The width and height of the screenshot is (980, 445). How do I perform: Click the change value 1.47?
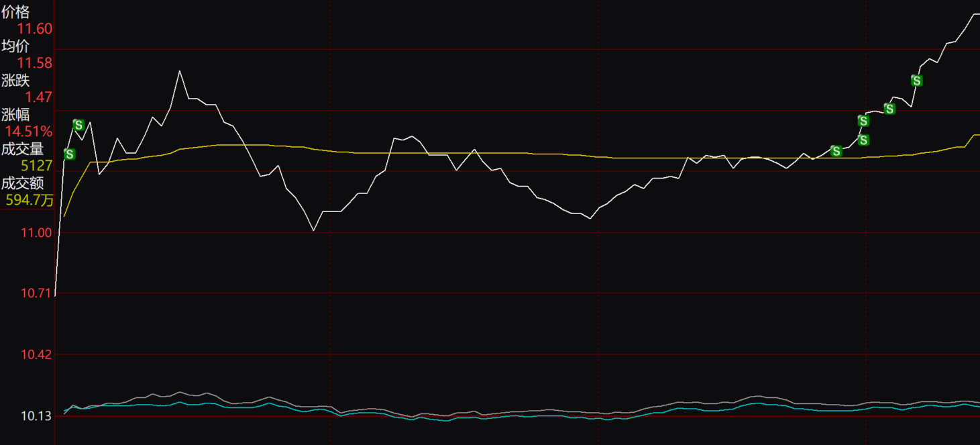coord(39,97)
